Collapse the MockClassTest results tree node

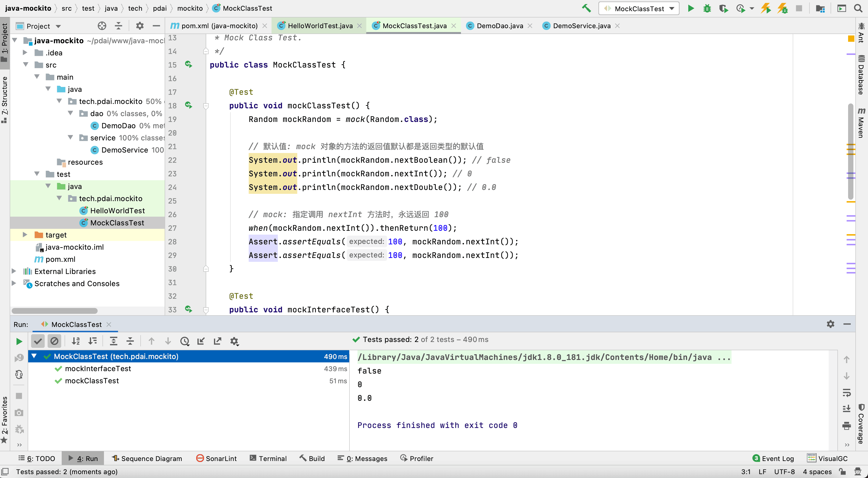coord(34,356)
